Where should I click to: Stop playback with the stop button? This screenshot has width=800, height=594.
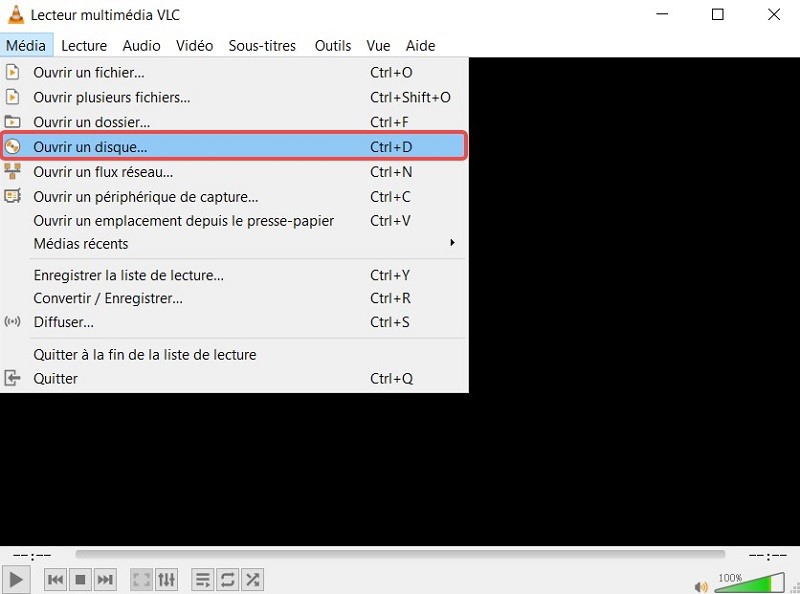click(x=80, y=580)
